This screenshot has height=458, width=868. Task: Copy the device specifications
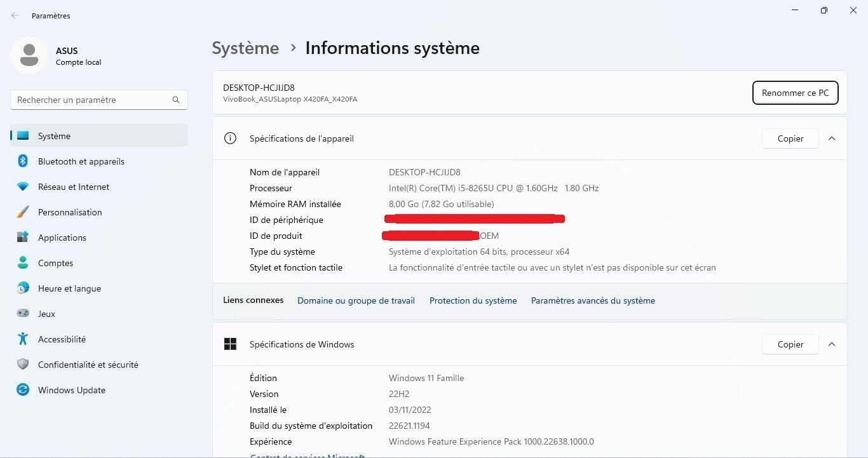point(790,138)
